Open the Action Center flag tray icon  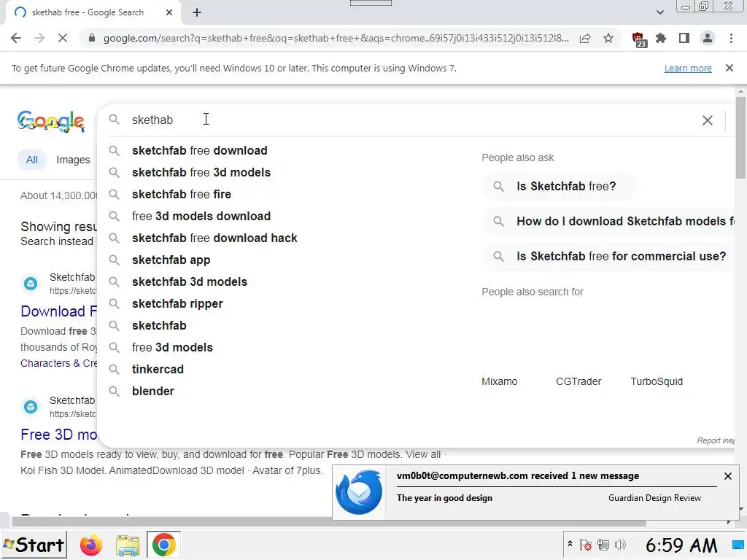[x=586, y=545]
